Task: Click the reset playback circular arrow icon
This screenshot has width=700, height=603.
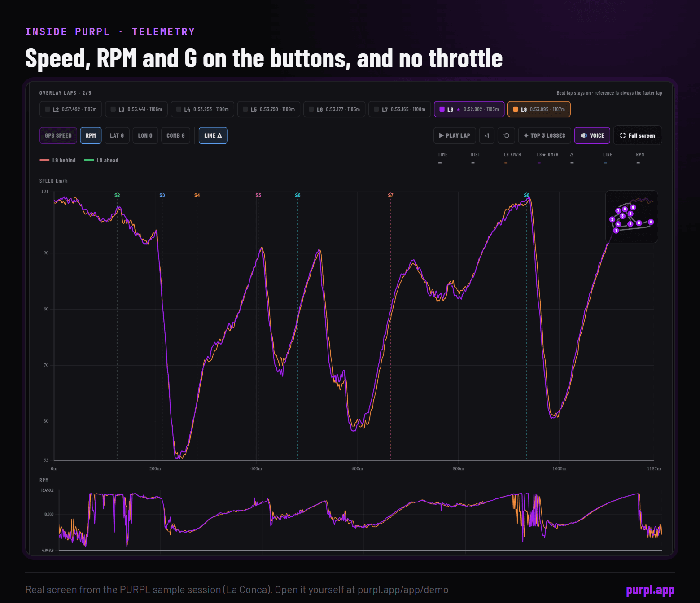Action: 506,135
